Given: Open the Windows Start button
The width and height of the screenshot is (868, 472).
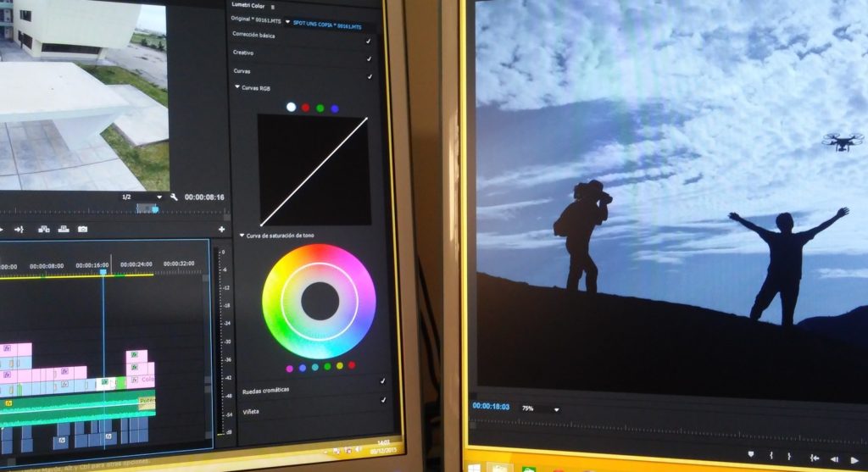Looking at the screenshot, I should pos(474,468).
